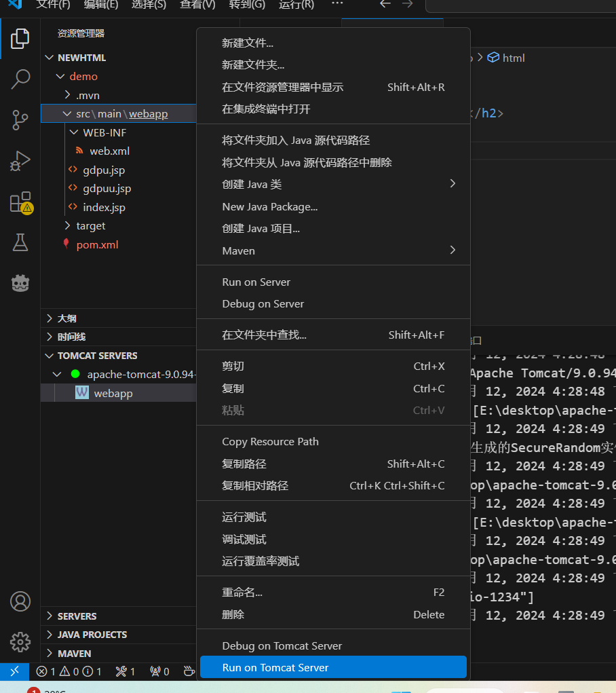The height and width of the screenshot is (693, 616).
Task: Choose 在文件资源管理器中显示
Action: point(333,87)
